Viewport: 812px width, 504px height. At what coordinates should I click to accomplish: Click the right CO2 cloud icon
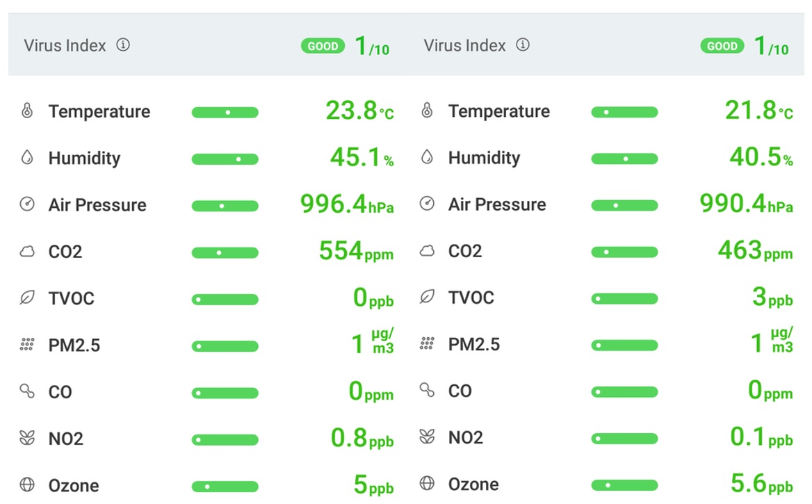(x=427, y=251)
